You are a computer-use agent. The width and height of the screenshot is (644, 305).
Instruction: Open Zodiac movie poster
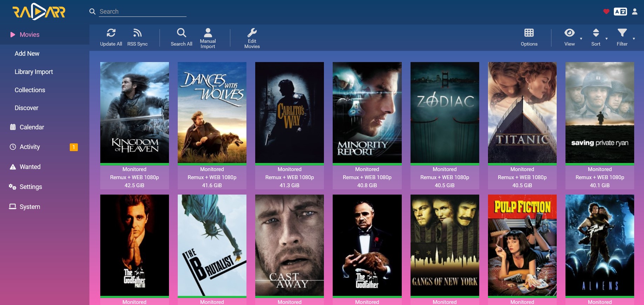[445, 113]
